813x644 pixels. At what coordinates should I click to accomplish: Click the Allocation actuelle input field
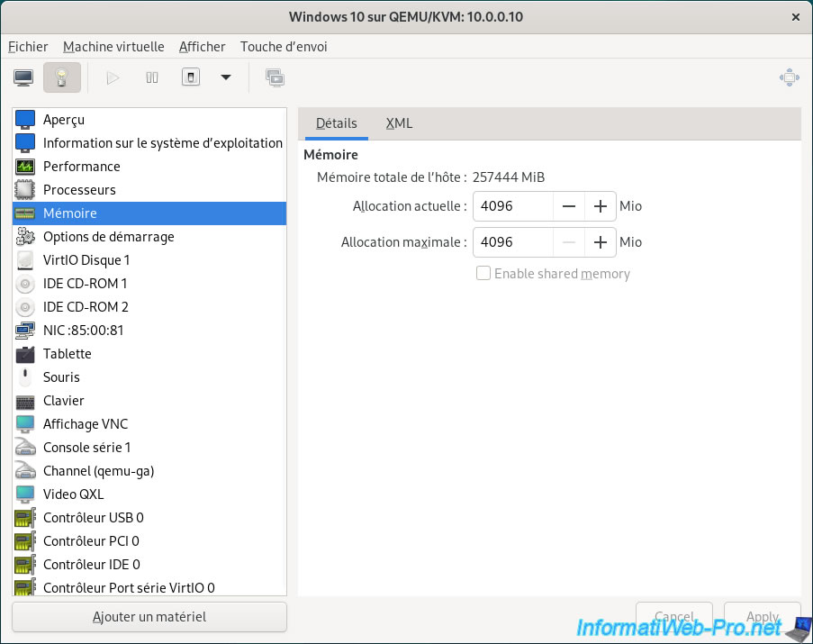(513, 206)
